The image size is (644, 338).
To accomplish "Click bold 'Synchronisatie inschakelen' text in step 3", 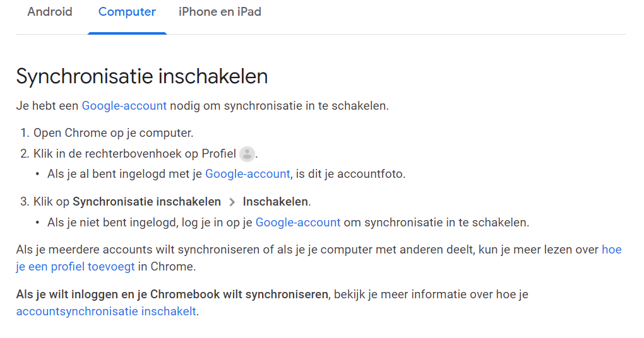I will tap(146, 202).
